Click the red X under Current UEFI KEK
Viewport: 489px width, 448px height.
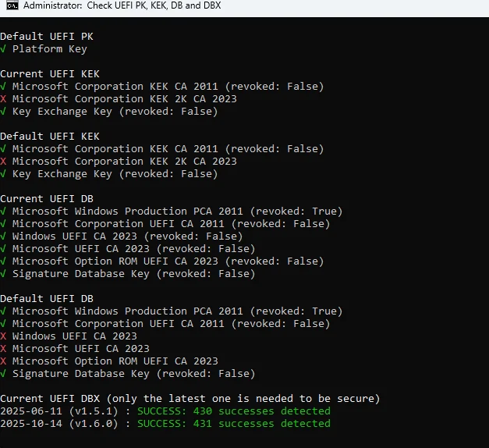pyautogui.click(x=3, y=99)
